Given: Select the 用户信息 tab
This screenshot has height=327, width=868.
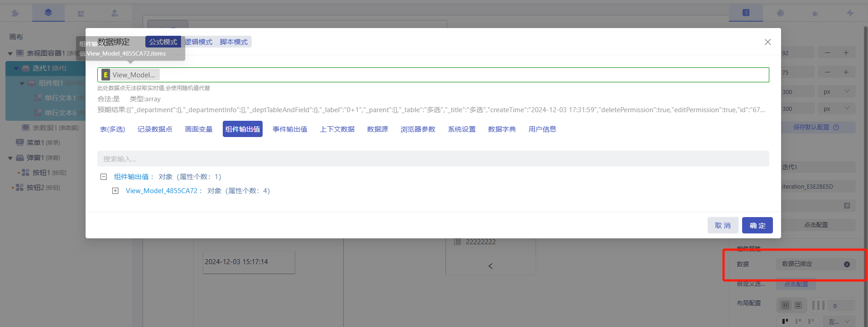Looking at the screenshot, I should (542, 129).
